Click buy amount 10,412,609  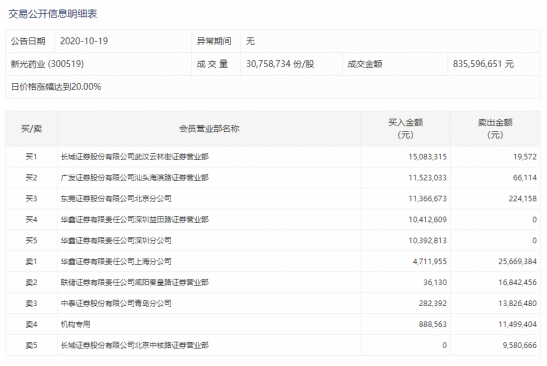427,220
